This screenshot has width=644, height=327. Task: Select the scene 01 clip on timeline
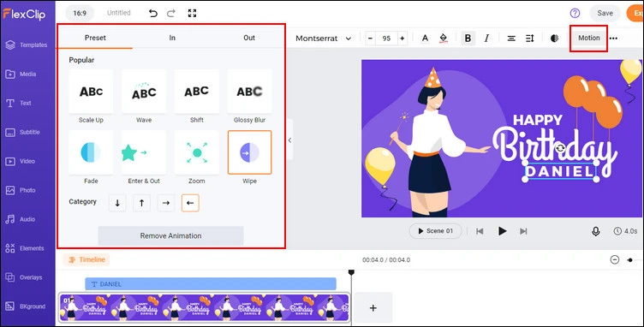205,307
